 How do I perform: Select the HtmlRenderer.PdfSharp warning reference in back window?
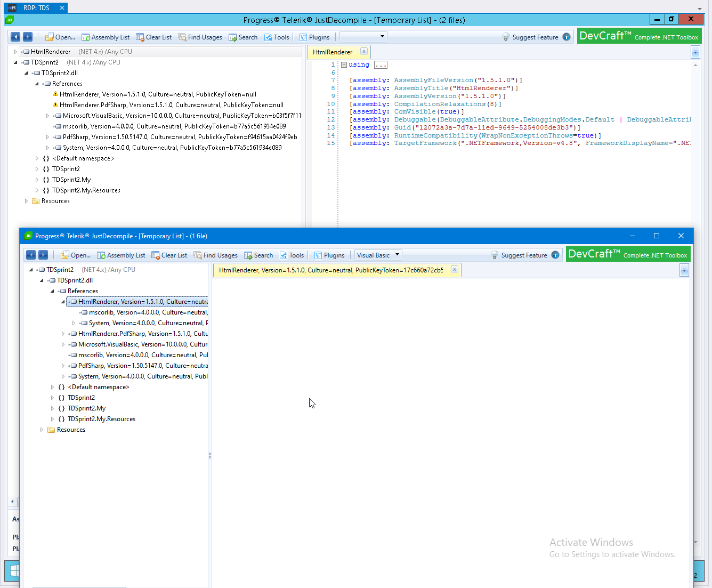[168, 105]
